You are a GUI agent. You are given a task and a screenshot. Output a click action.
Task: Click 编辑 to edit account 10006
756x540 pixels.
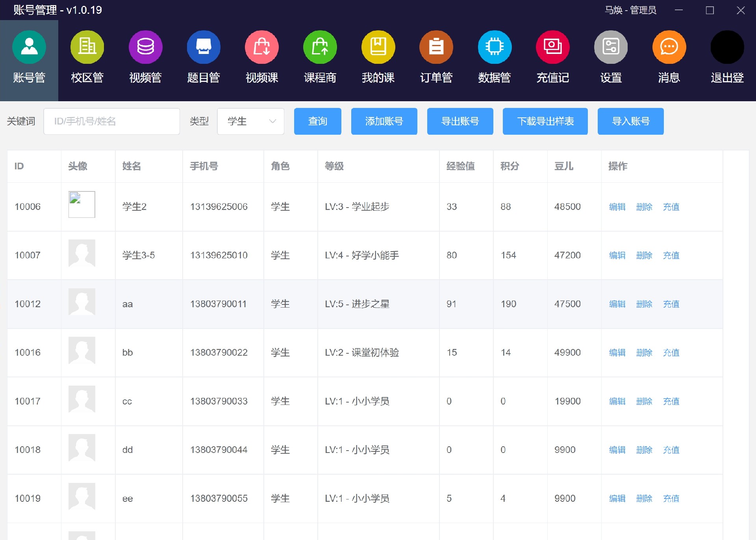click(x=617, y=207)
